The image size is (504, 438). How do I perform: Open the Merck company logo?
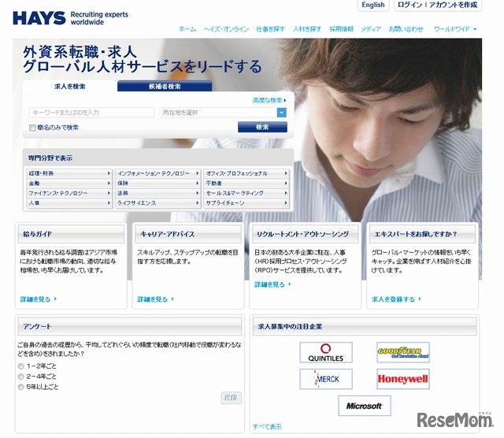click(325, 379)
